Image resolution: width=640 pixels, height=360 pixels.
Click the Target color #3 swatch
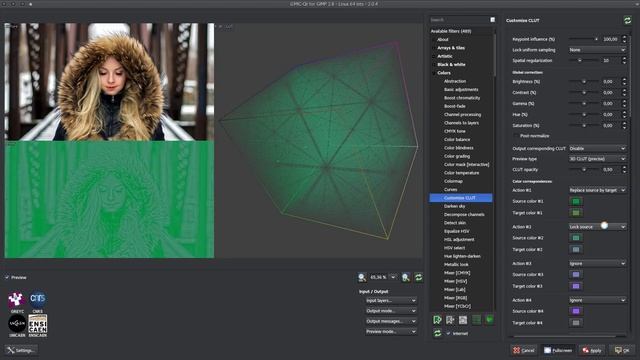(x=576, y=287)
